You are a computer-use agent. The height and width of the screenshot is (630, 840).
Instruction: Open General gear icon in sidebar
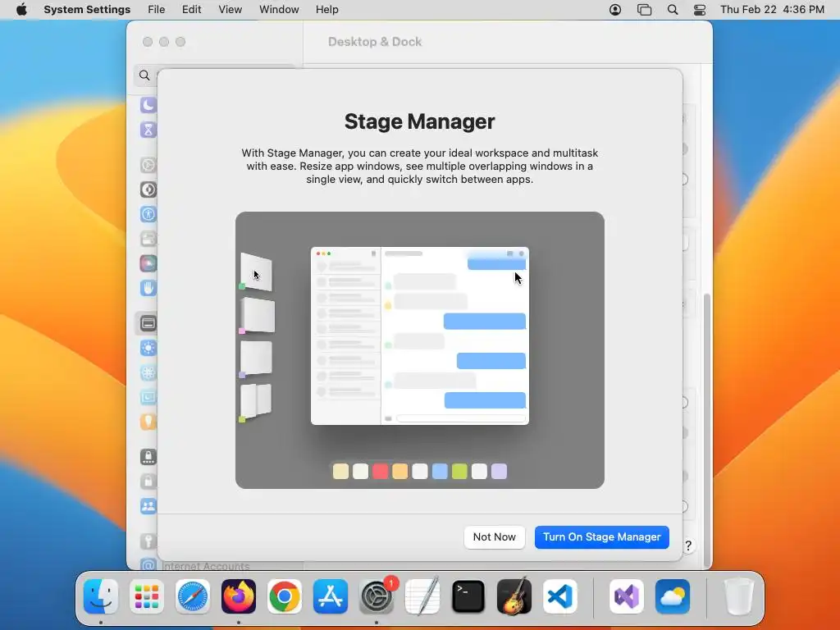[148, 165]
